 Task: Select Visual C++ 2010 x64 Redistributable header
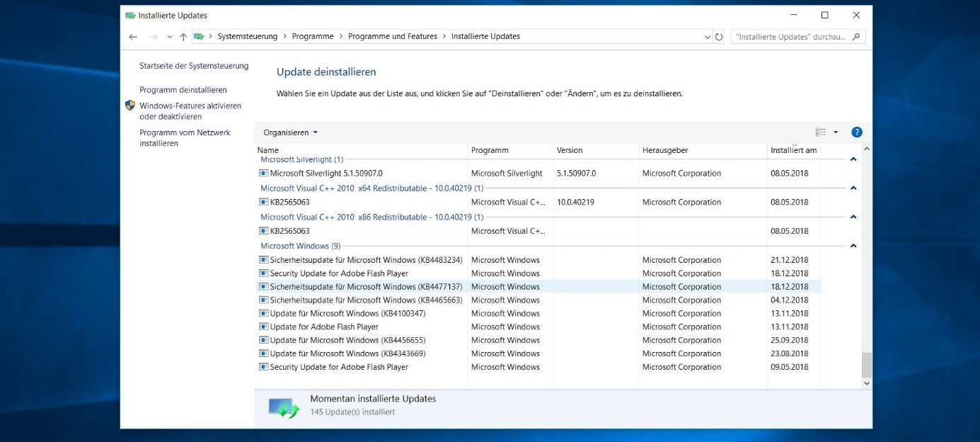click(371, 188)
